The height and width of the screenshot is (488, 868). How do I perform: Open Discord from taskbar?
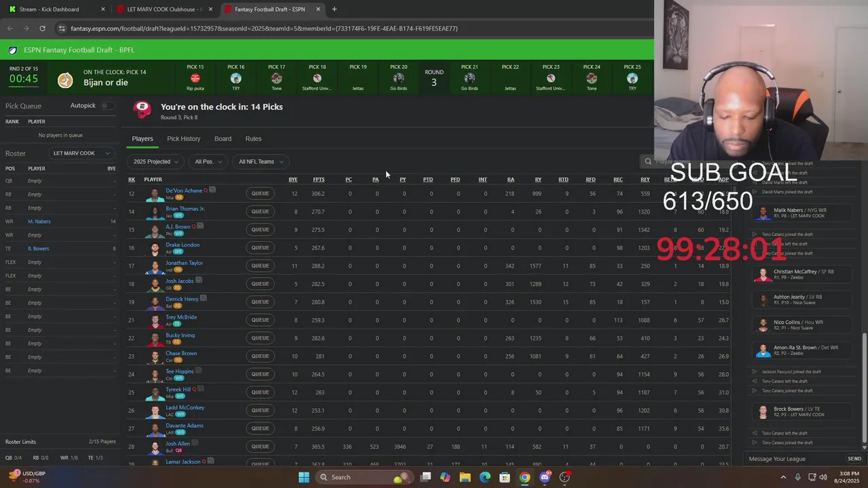[x=545, y=477]
